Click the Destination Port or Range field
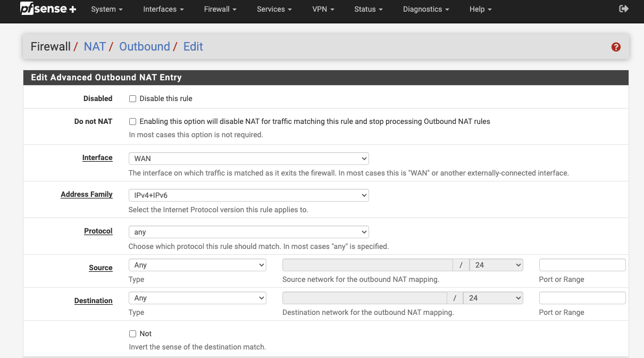 pyautogui.click(x=582, y=298)
